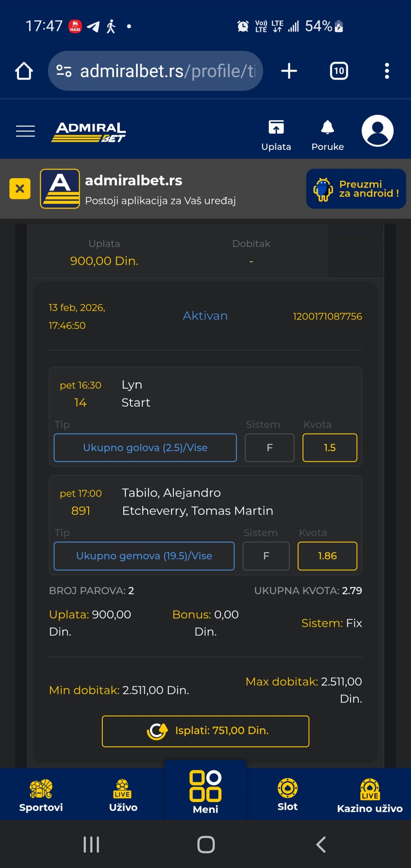Show the open tabs switcher
This screenshot has width=411, height=868.
pyautogui.click(x=339, y=71)
